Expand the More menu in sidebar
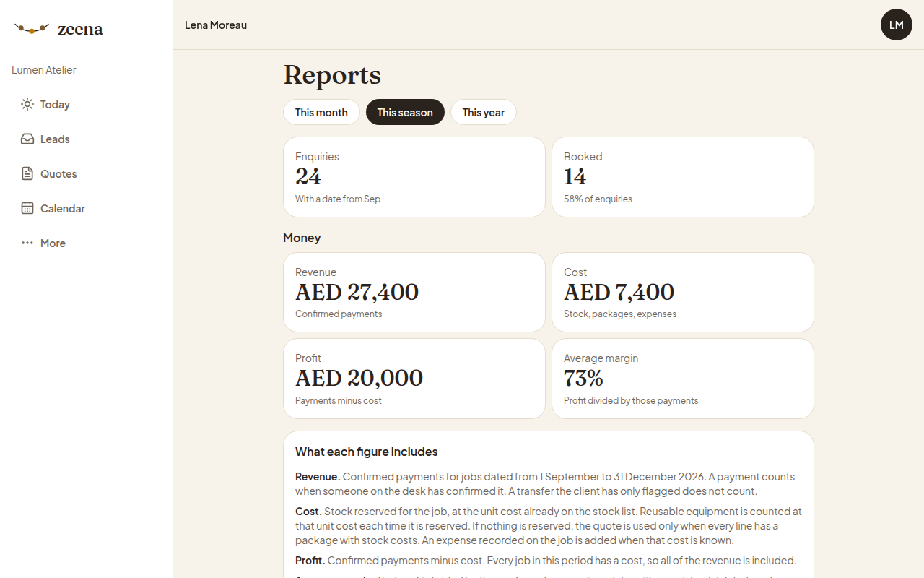The height and width of the screenshot is (578, 924). [87, 243]
